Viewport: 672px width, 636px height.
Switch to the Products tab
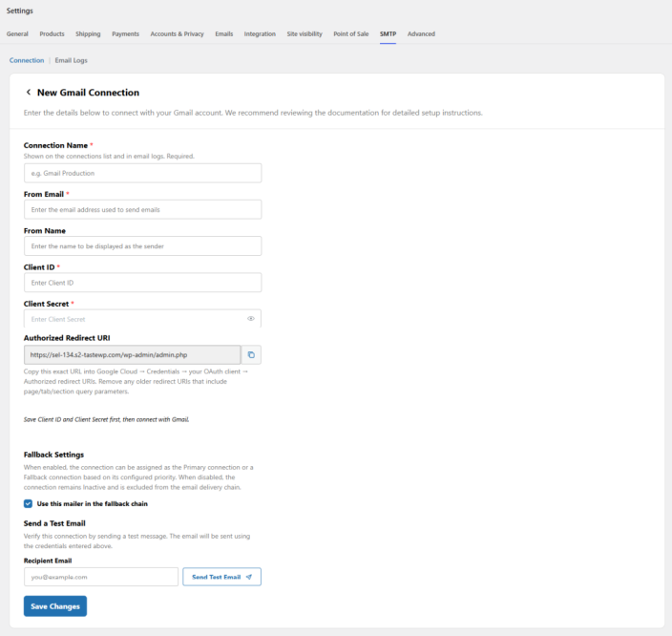52,33
